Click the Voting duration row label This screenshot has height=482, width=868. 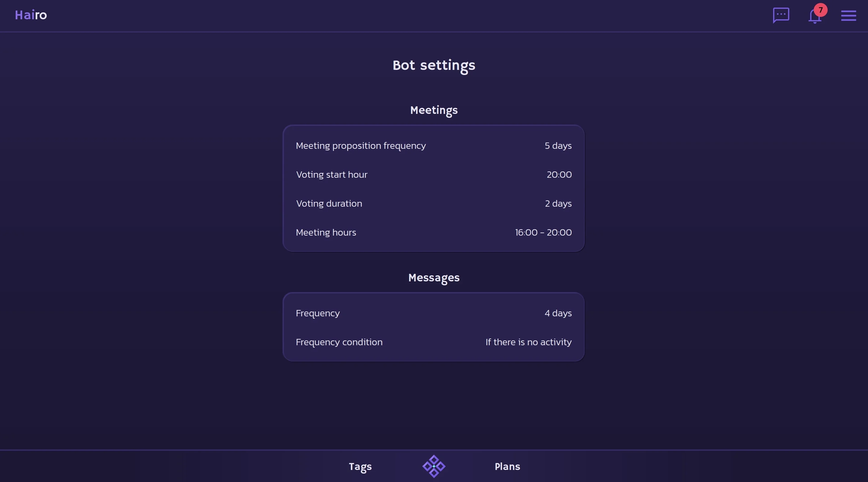point(329,203)
